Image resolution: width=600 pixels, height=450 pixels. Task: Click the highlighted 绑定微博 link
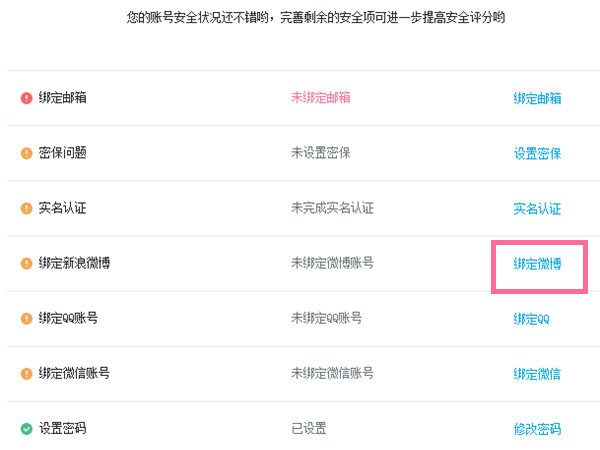[537, 264]
